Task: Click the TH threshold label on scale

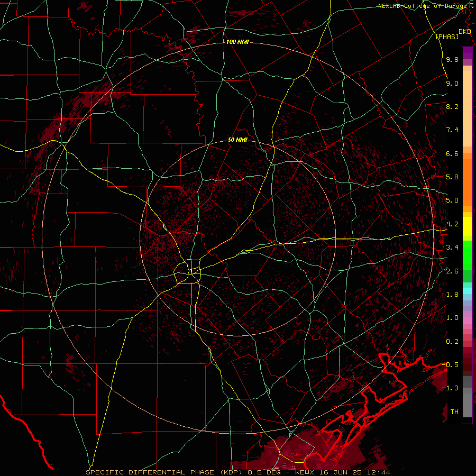Action: pyautogui.click(x=454, y=412)
